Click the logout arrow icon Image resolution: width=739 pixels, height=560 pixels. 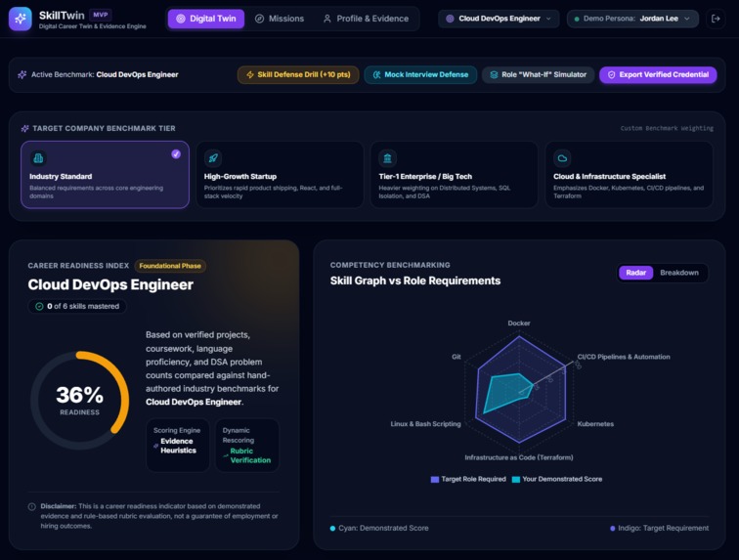coord(716,19)
